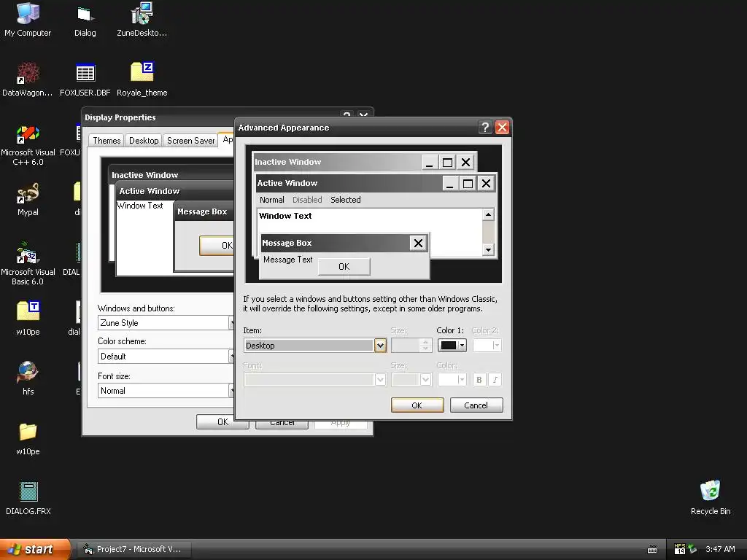Click the Message Box title in preview
The height and width of the screenshot is (560, 747).
coord(287,243)
